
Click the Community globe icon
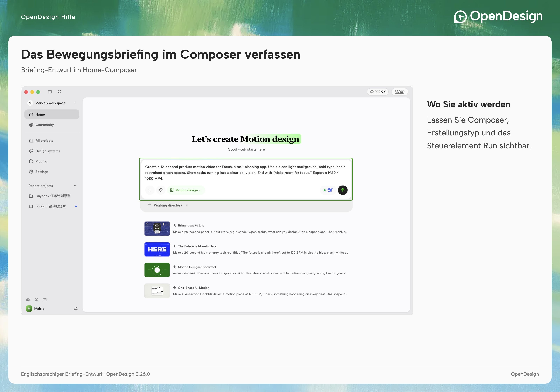(x=31, y=125)
